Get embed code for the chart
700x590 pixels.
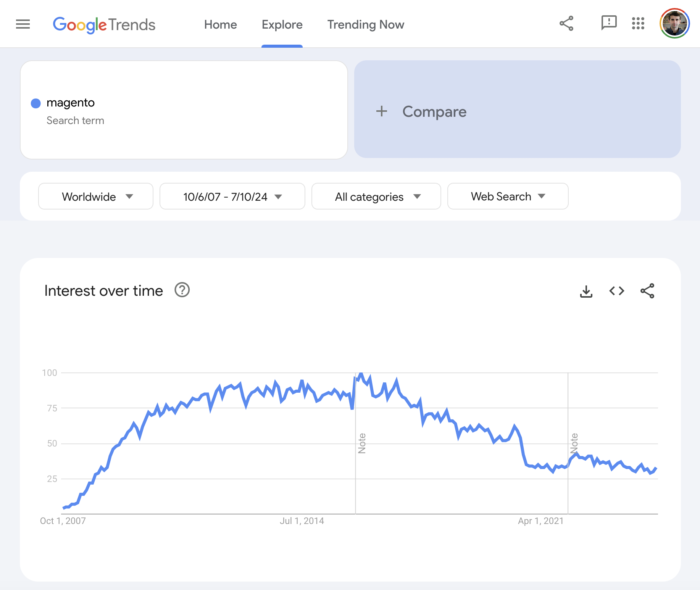tap(617, 291)
